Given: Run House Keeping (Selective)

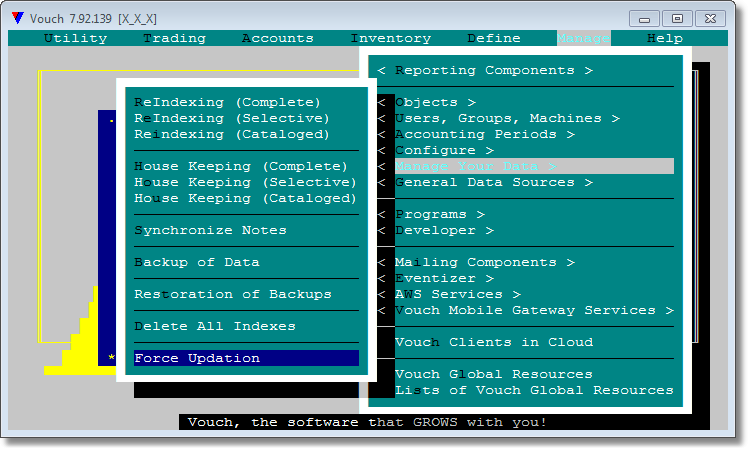Looking at the screenshot, I should (x=245, y=182).
